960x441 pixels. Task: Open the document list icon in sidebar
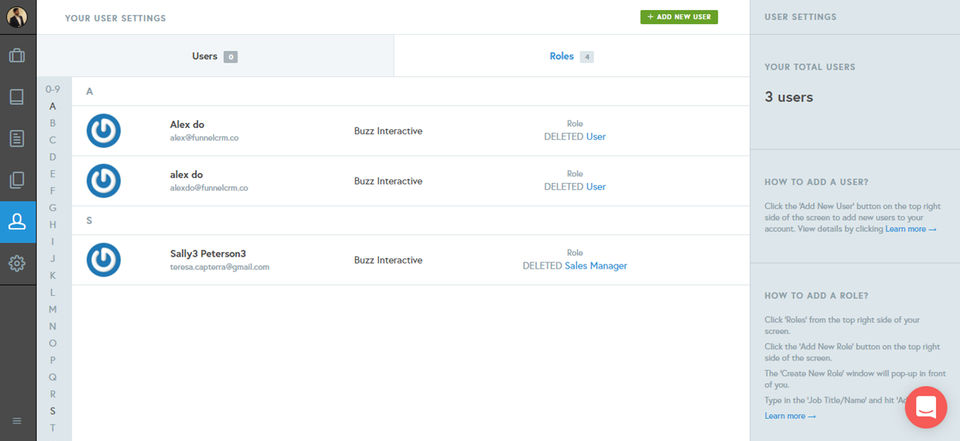pyautogui.click(x=18, y=138)
